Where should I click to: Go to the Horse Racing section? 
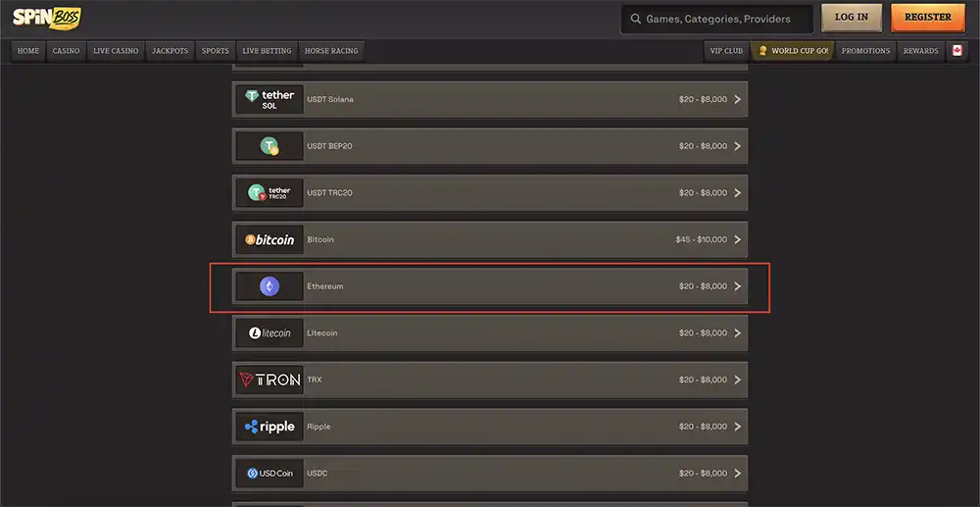tap(331, 51)
